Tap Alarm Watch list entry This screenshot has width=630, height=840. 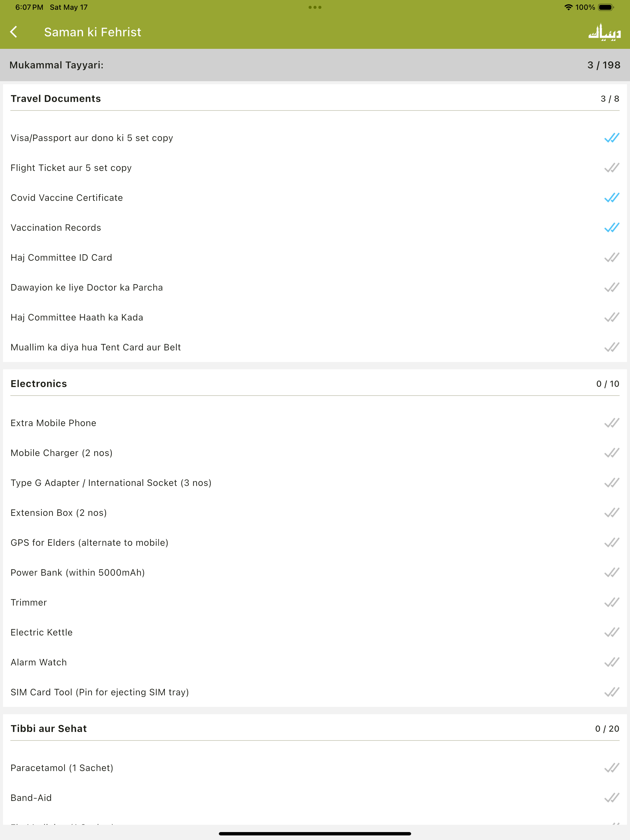tap(315, 662)
